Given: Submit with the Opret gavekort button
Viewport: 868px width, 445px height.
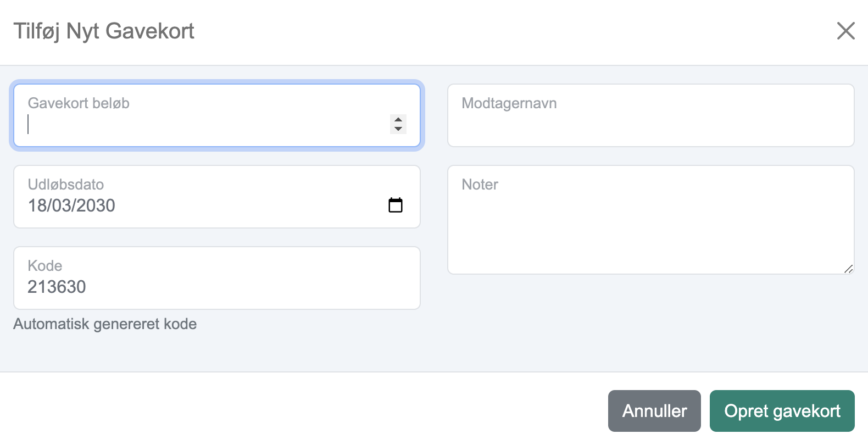Looking at the screenshot, I should [782, 411].
